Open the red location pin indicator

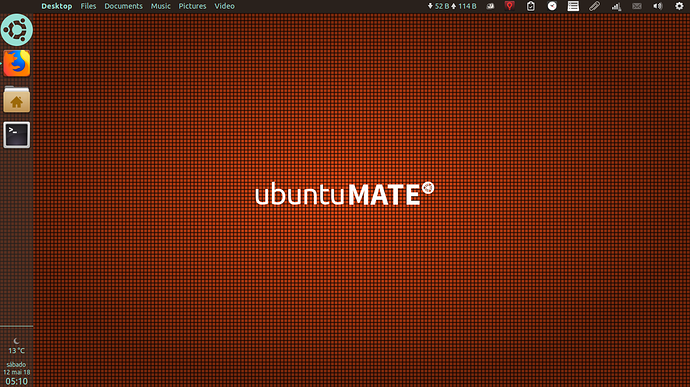tap(510, 6)
